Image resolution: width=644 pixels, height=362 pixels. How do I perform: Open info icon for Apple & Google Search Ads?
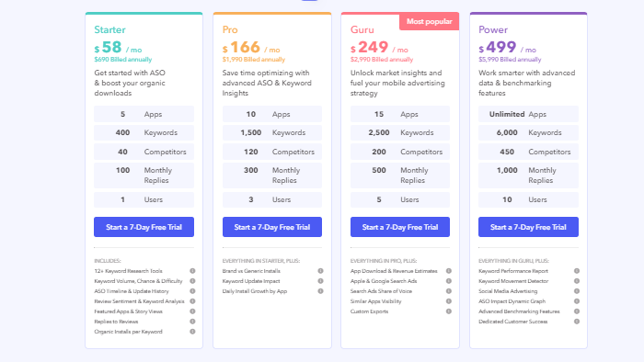449,281
